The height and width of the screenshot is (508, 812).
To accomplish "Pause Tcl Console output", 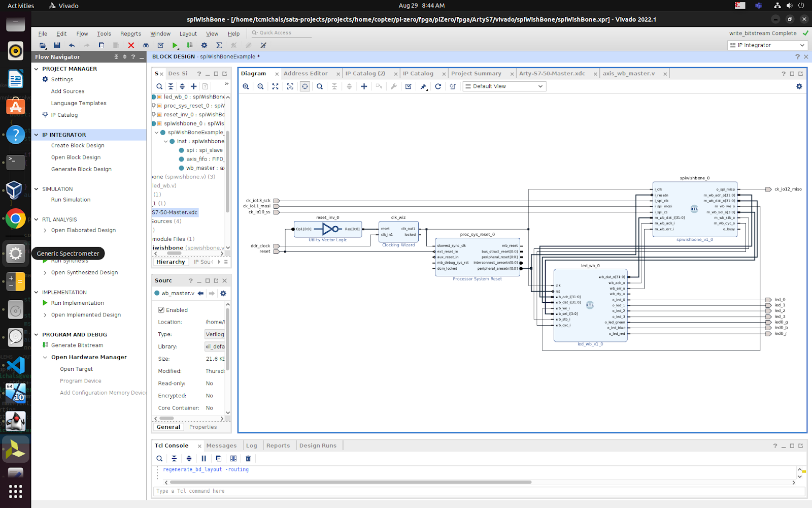I will (204, 458).
